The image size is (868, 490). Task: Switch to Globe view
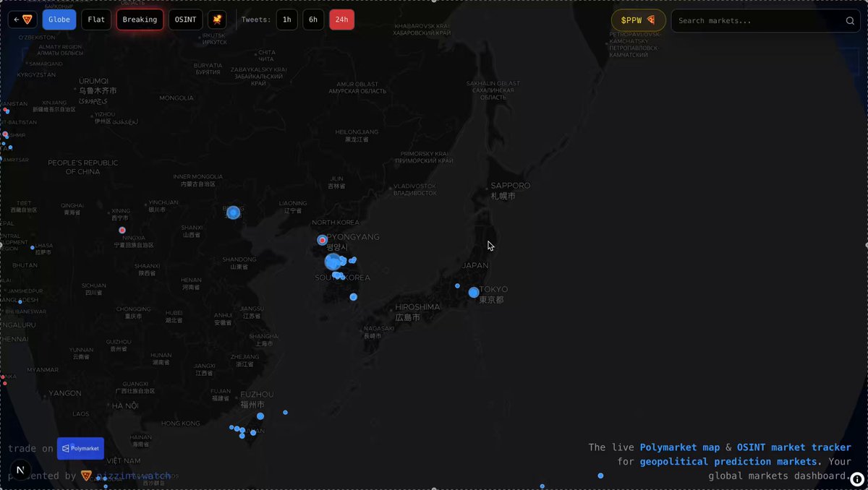point(59,20)
